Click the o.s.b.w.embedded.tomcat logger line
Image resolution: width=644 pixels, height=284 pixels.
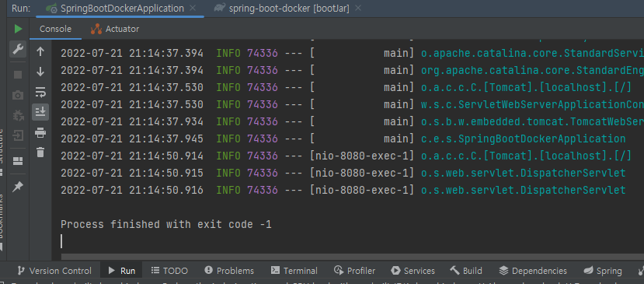tap(532, 122)
